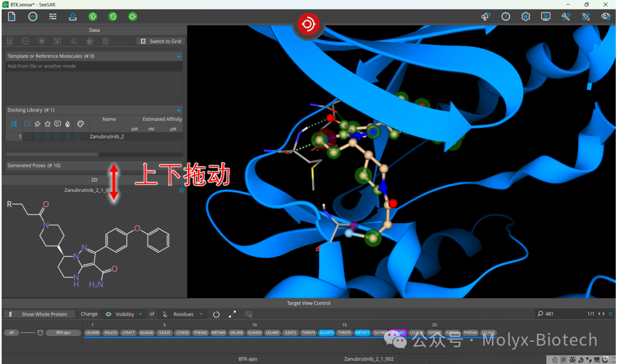Click the pencil and ruler measure icon
The width and height of the screenshot is (617, 364).
[x=586, y=17]
